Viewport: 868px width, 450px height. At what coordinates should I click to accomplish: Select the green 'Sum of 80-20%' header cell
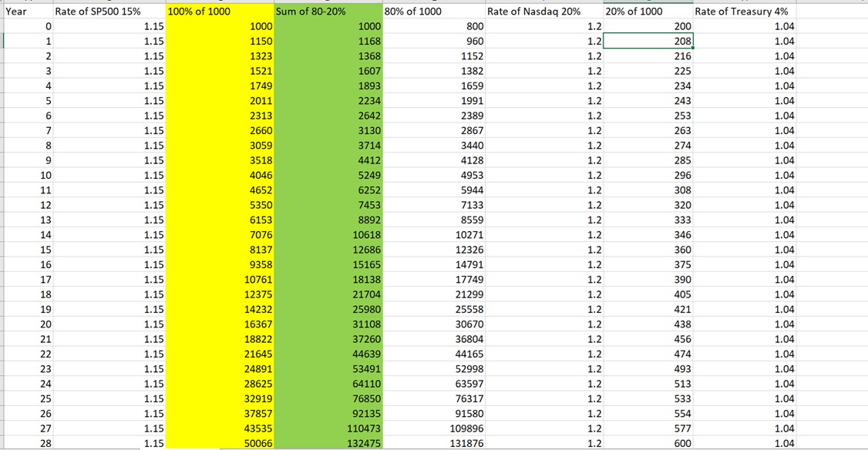[328, 12]
